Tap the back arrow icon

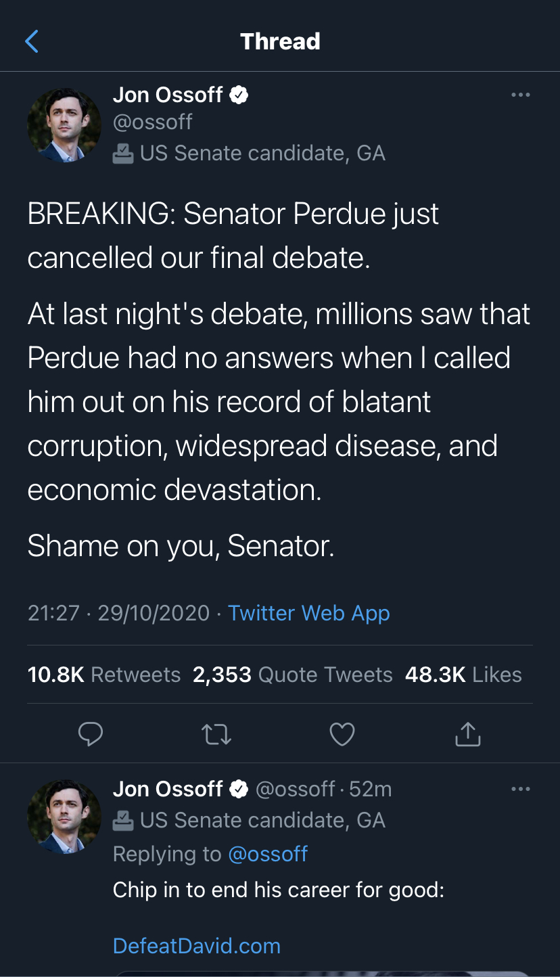(x=32, y=41)
